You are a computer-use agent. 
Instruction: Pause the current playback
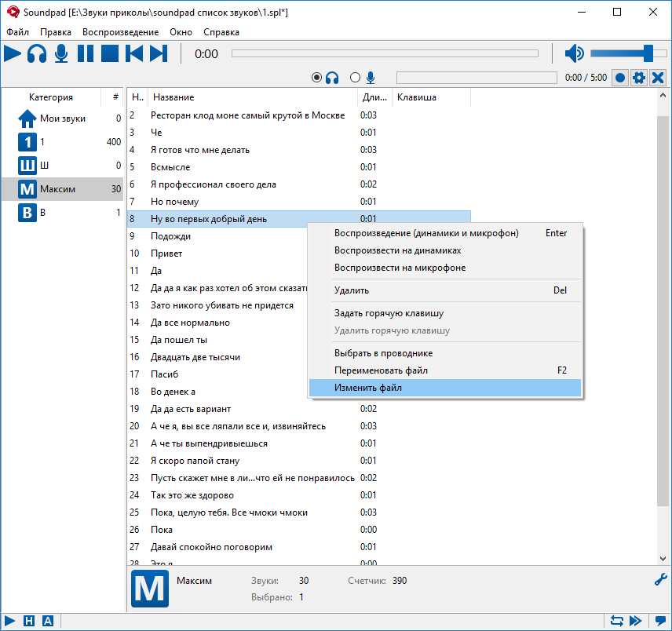[86, 54]
